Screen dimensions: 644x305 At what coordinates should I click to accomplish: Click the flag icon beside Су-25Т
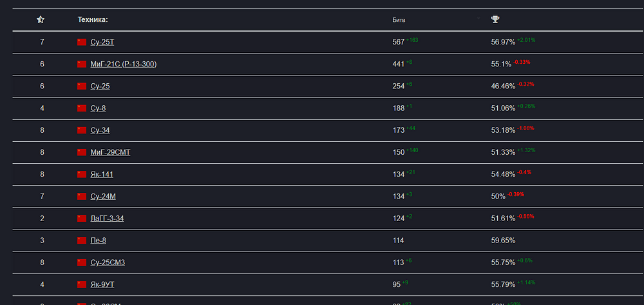pyautogui.click(x=82, y=42)
